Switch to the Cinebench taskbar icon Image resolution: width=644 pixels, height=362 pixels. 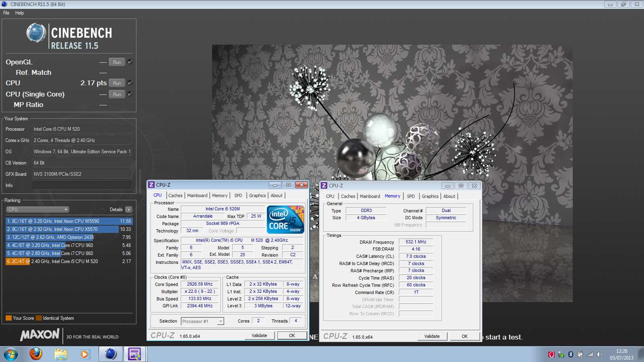click(110, 354)
